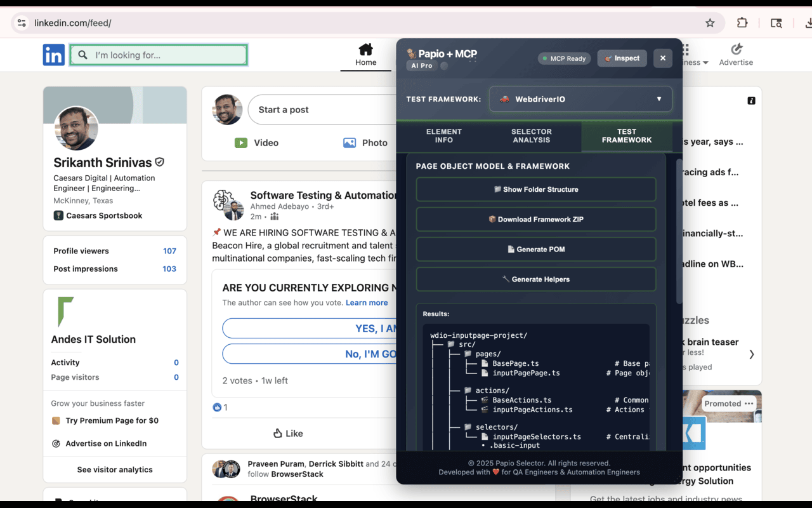The image size is (812, 508).
Task: Click the browser address bar URL
Action: pos(72,23)
